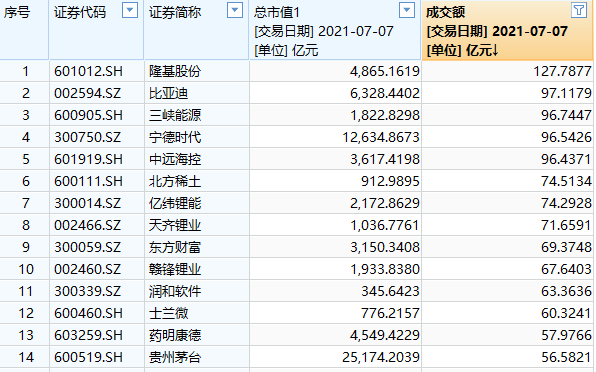Select the 比亚迪 name cell
596x372 pixels.
coord(197,93)
